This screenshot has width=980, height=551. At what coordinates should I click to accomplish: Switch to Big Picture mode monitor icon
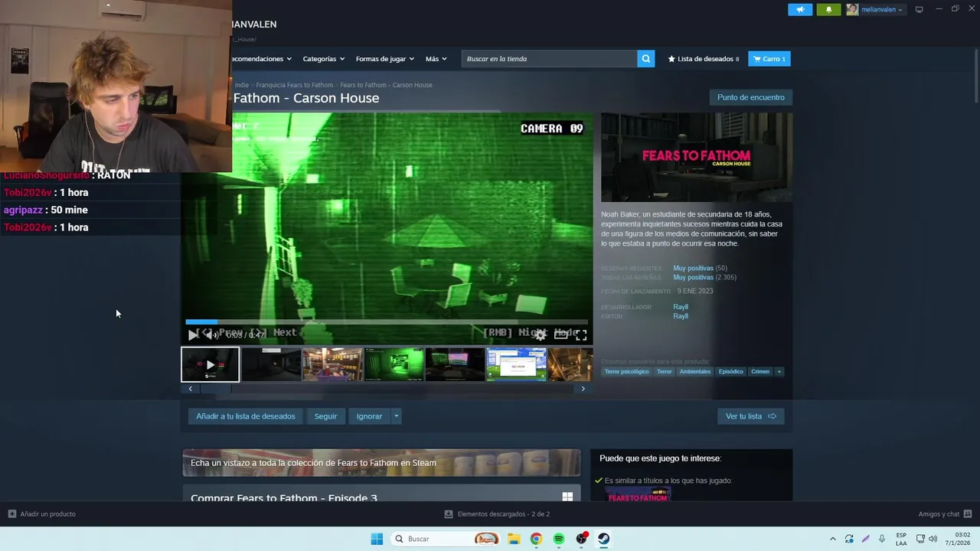919,9
